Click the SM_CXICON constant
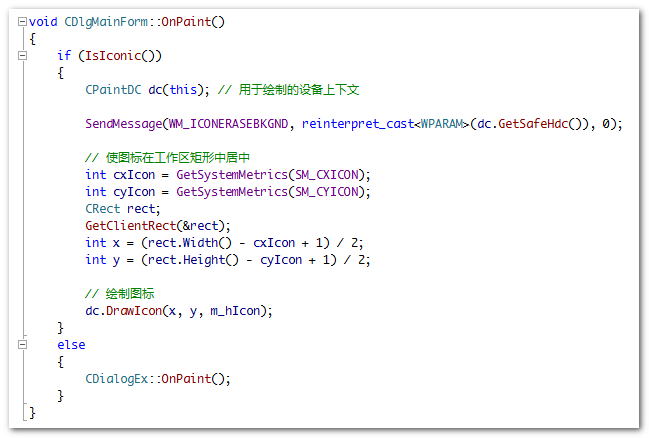 327,175
